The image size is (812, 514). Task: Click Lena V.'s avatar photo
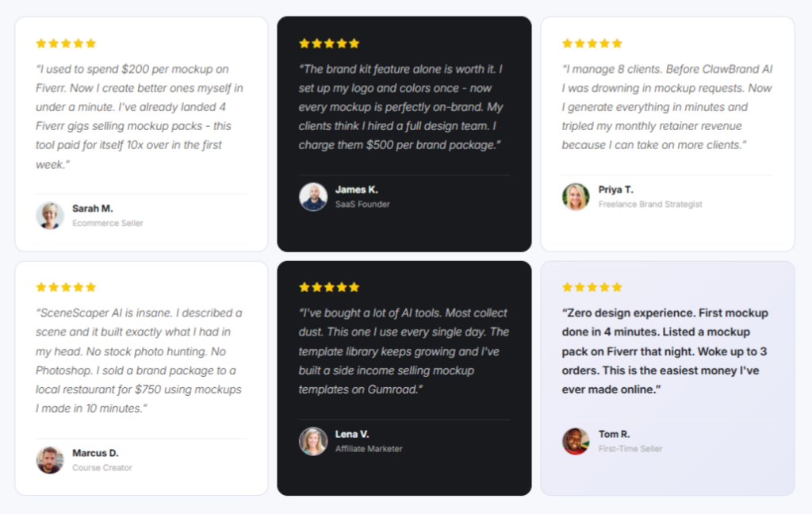coord(313,441)
